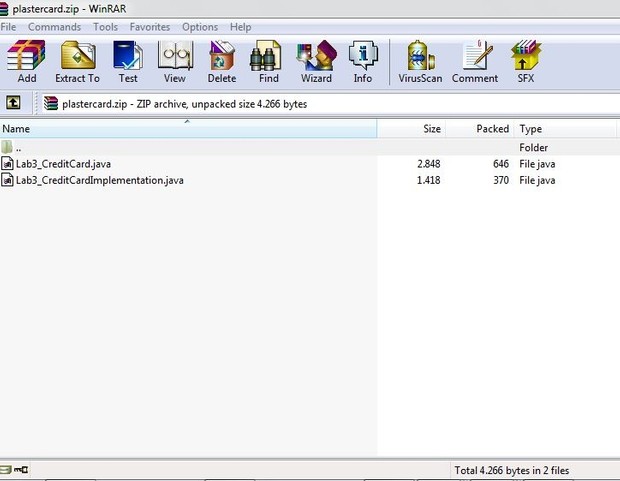Open the File menu
The width and height of the screenshot is (620, 481).
[8, 27]
